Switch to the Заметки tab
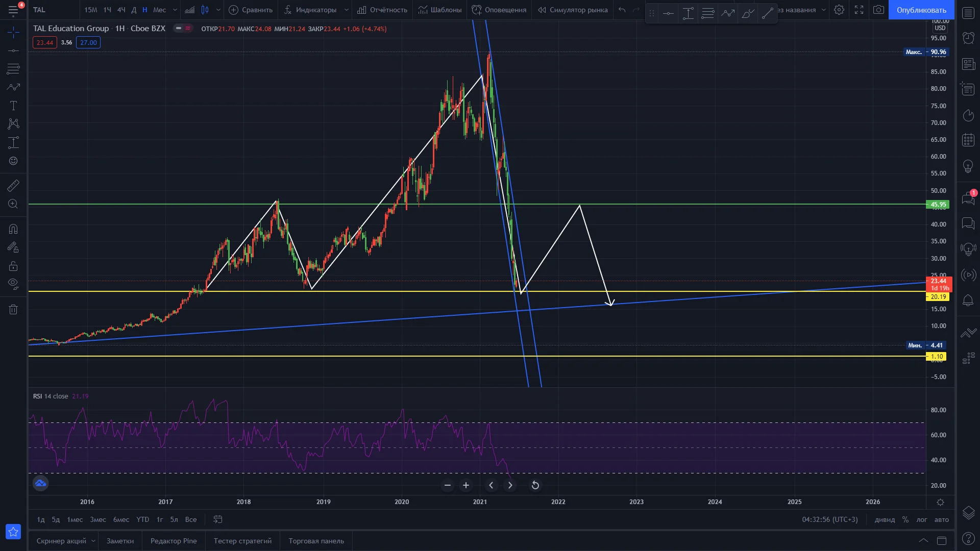 (x=120, y=541)
